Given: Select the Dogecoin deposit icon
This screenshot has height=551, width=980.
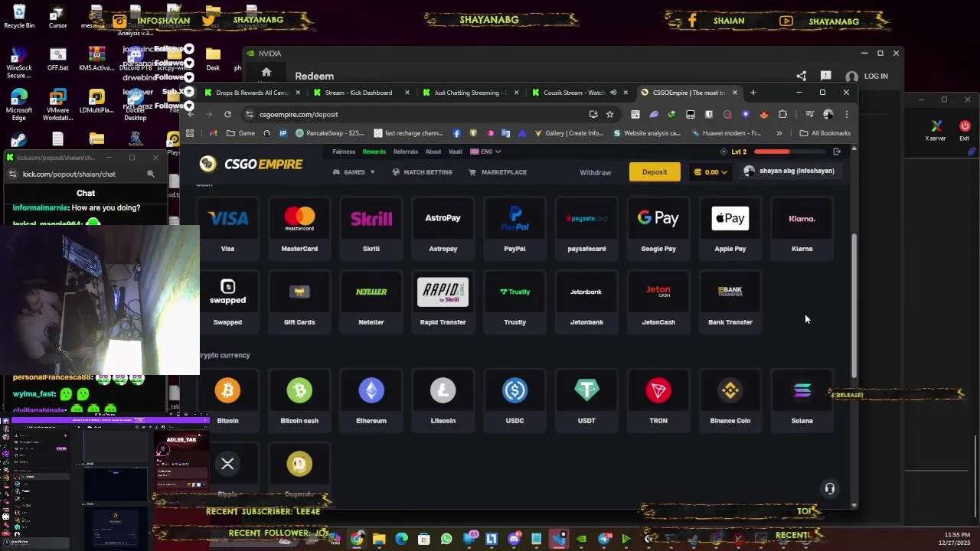Looking at the screenshot, I should [299, 464].
